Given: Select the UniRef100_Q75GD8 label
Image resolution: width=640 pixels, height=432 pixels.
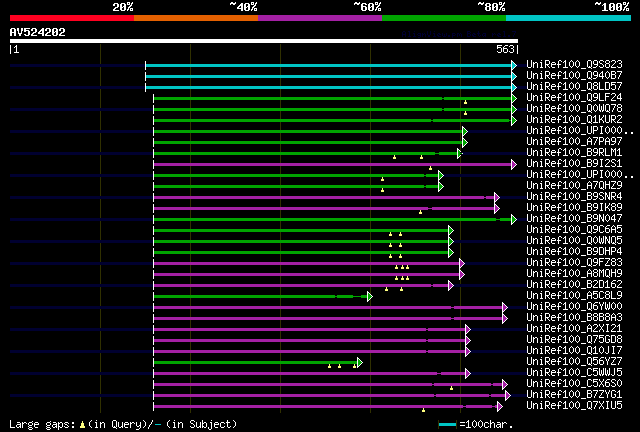Looking at the screenshot, I should coord(574,340).
